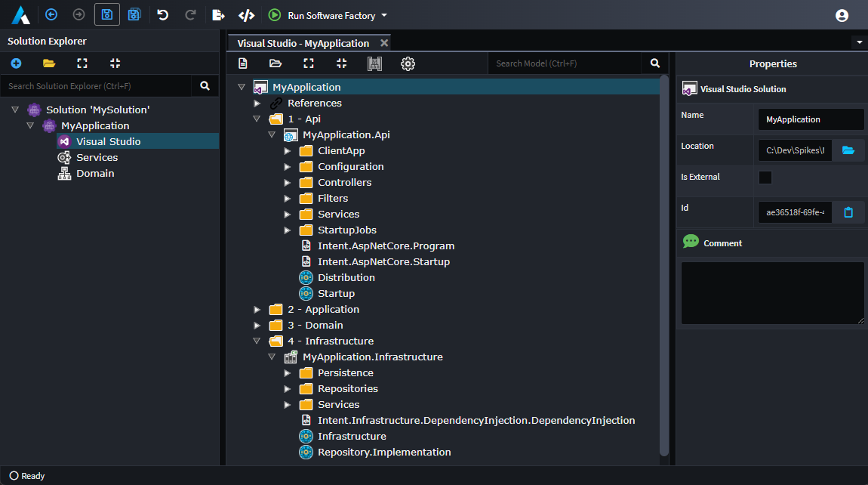Click the Comment text area

point(772,293)
